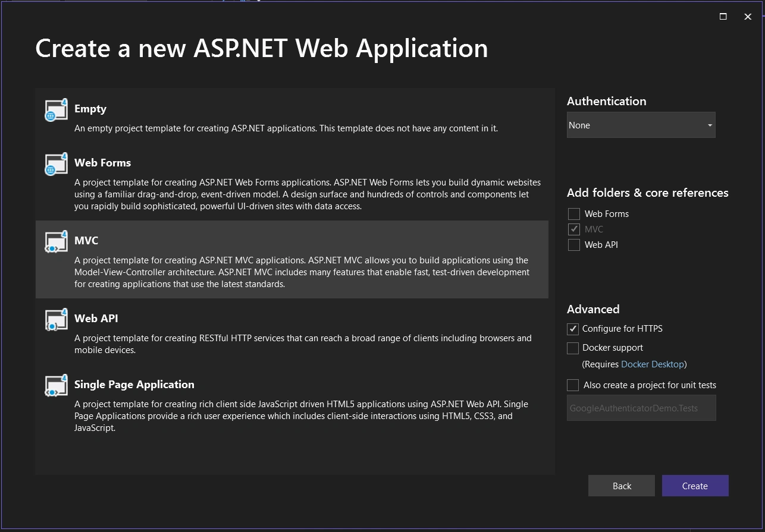
Task: Maximize the dialog window
Action: (723, 17)
